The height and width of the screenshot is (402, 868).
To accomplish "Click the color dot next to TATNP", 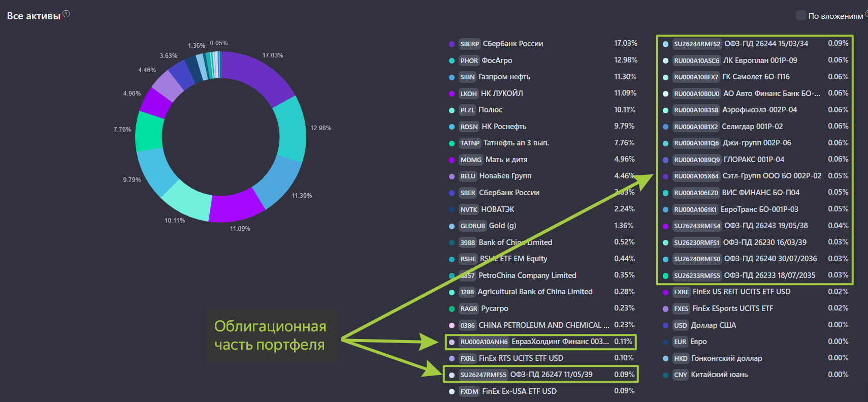I will pyautogui.click(x=452, y=143).
